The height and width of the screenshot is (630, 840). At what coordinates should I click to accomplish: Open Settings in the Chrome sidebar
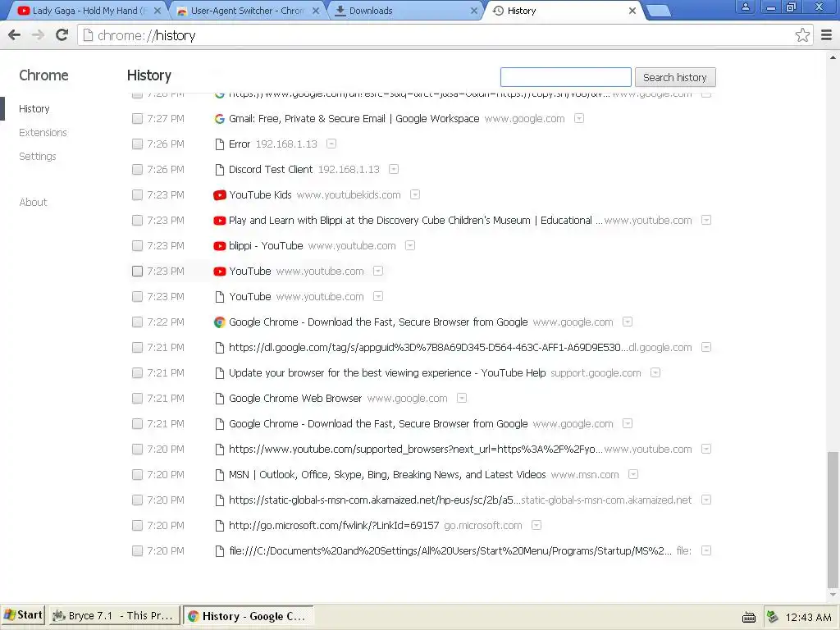(38, 157)
